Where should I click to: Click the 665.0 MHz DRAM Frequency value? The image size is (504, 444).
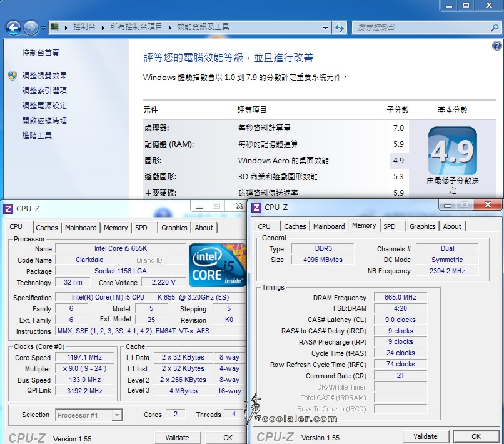400,298
